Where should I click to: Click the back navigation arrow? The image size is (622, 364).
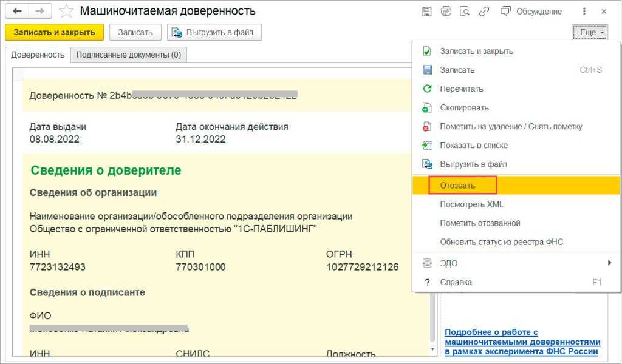tap(18, 12)
